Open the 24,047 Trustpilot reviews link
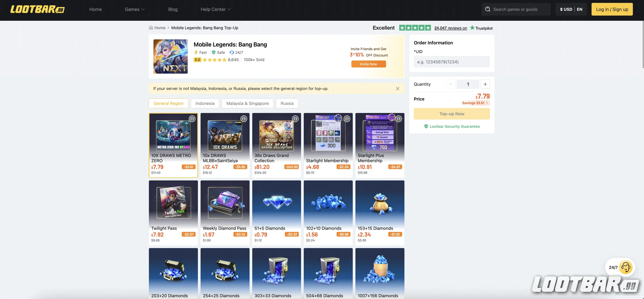Screen dimensions: 644x299 point(451,28)
